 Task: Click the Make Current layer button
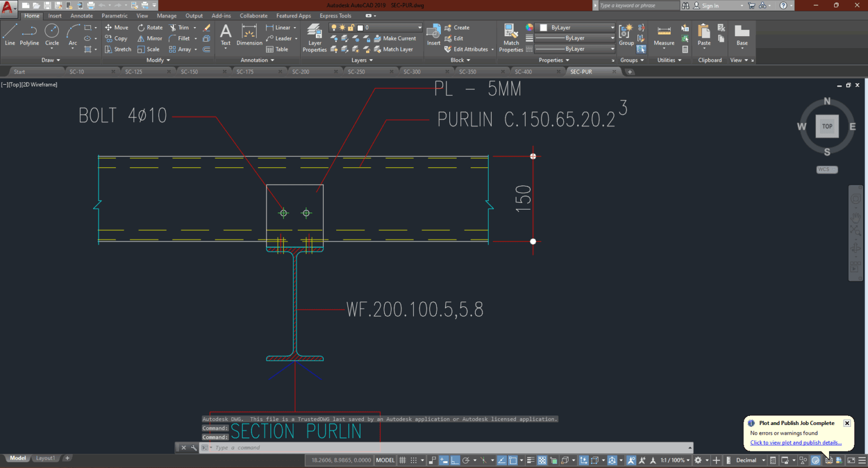coord(396,38)
